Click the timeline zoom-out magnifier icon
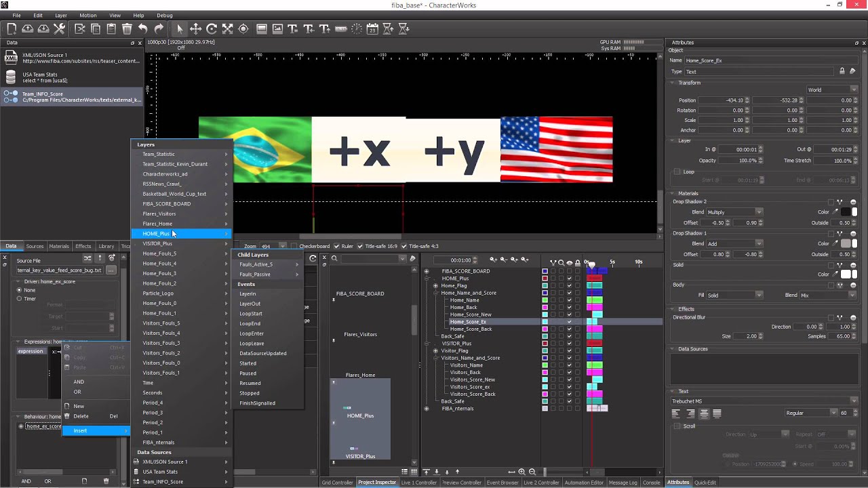 click(532, 472)
